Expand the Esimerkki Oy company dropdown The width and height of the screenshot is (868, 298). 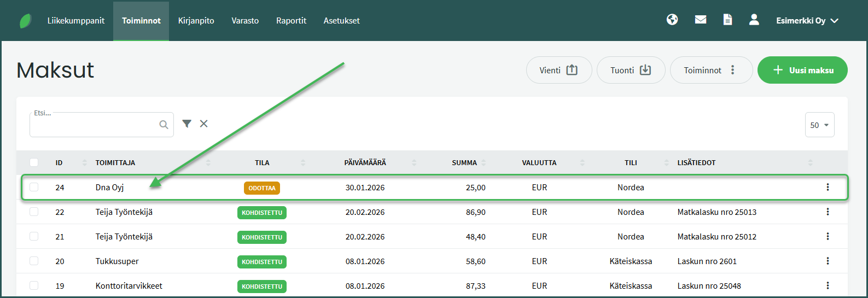point(807,21)
